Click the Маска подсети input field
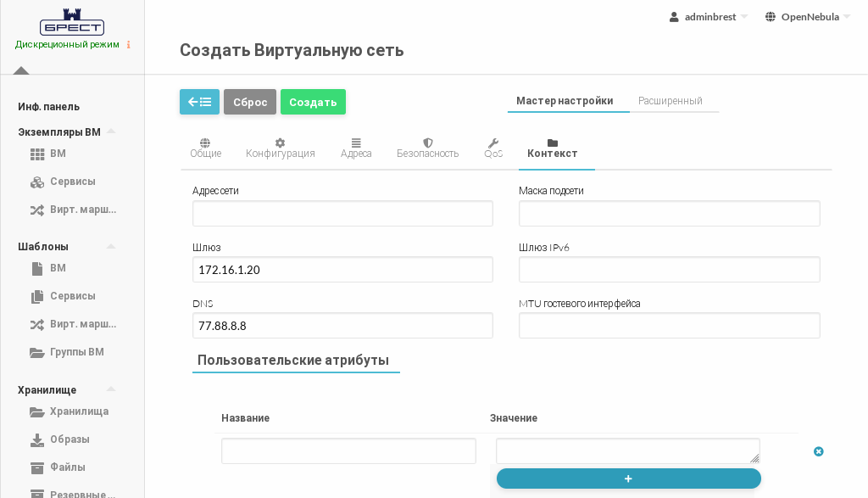Viewport: 868px width, 498px height. pyautogui.click(x=669, y=214)
